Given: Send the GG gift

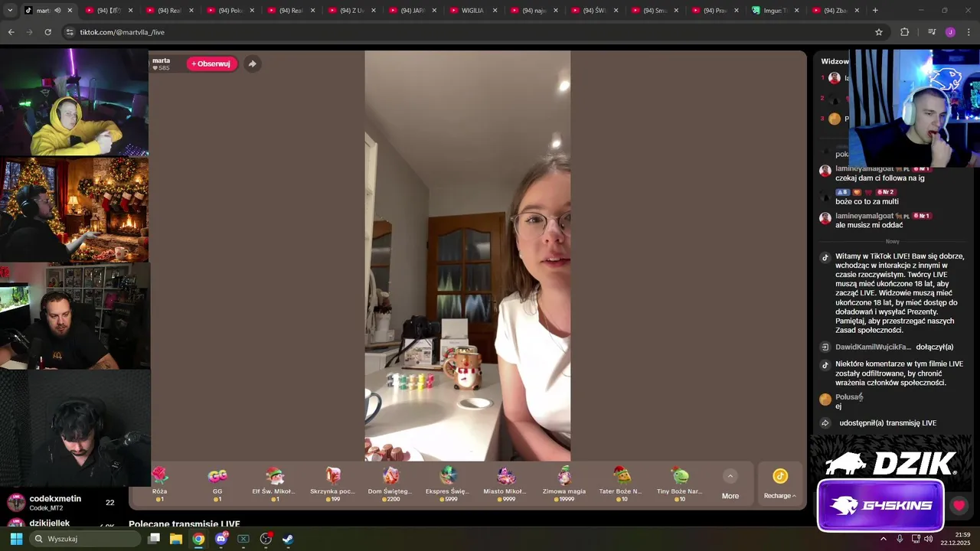Looking at the screenshot, I should 217,484.
